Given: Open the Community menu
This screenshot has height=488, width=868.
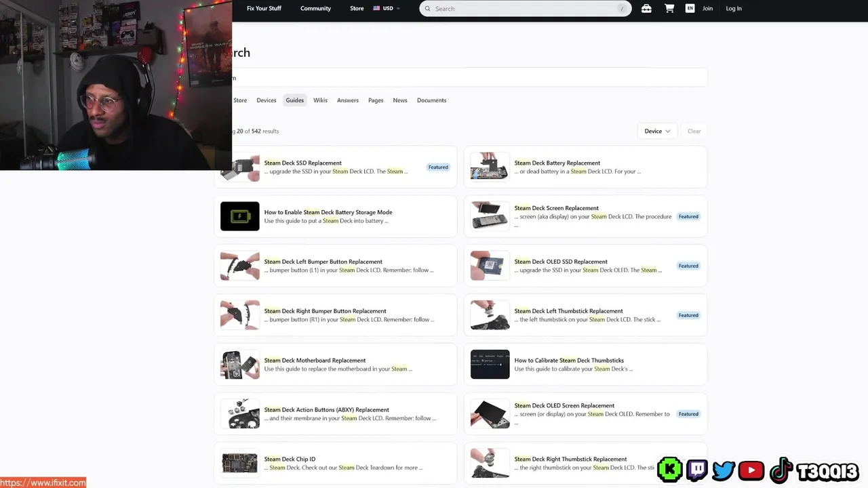Looking at the screenshot, I should click(315, 9).
